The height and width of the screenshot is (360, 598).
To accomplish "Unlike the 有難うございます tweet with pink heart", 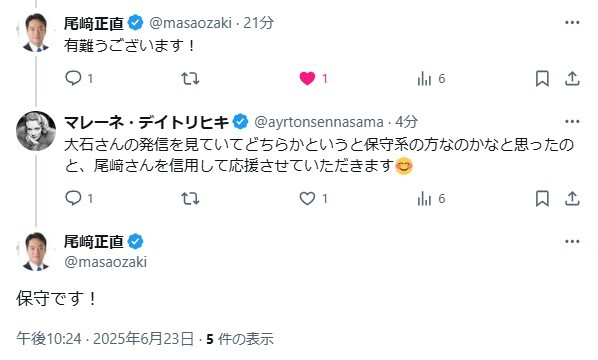I will pyautogui.click(x=307, y=79).
